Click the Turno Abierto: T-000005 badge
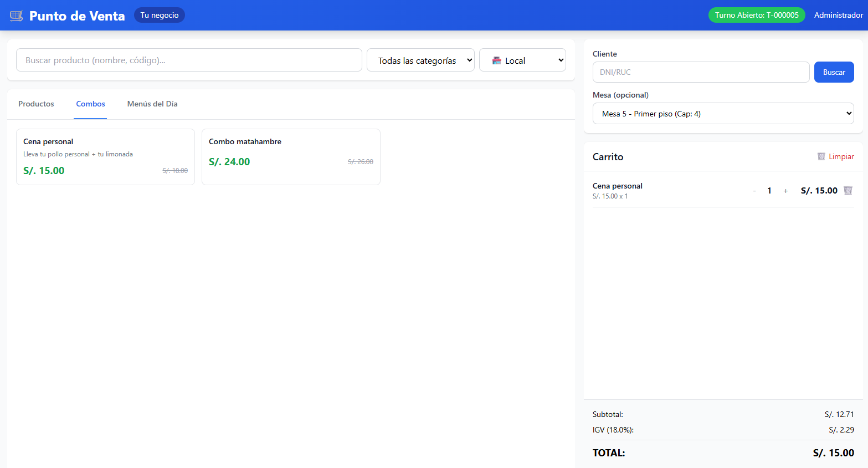Image resolution: width=868 pixels, height=468 pixels. [x=757, y=15]
